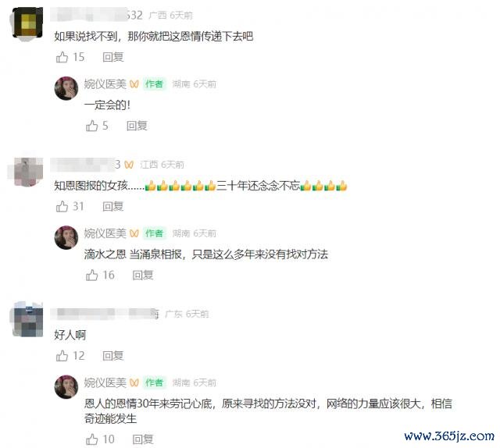This screenshot has height=448, width=500.
Task: Reply to author's '一定会的!' comment
Action: [x=137, y=126]
